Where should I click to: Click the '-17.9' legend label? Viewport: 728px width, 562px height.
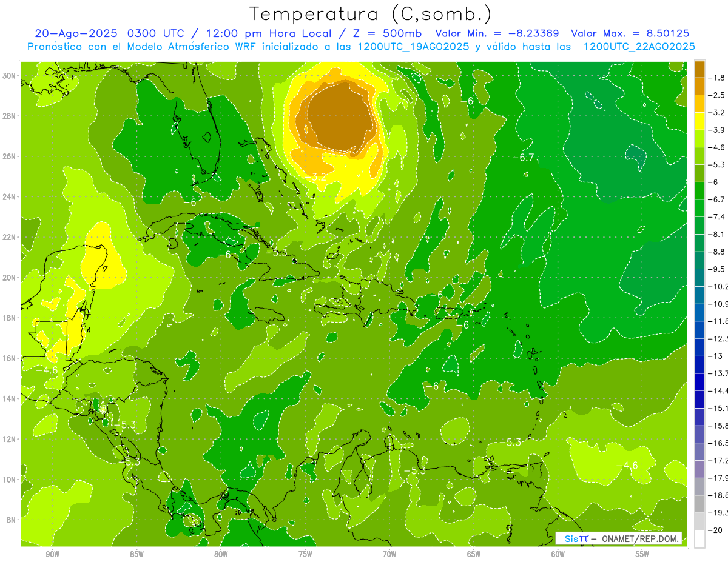(718, 478)
